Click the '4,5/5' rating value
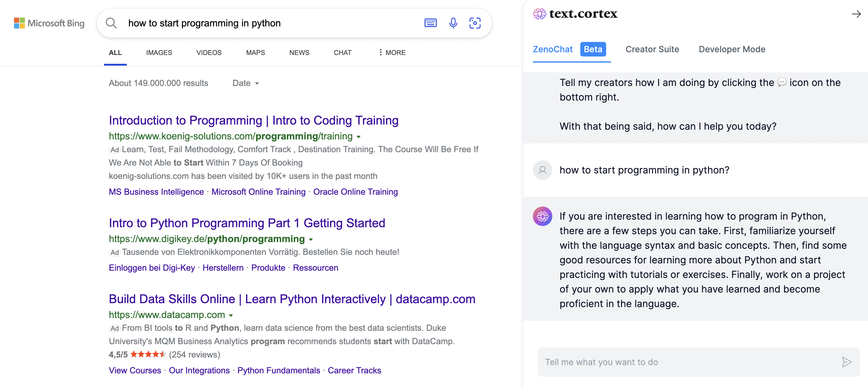The height and width of the screenshot is (387, 868). coord(118,354)
